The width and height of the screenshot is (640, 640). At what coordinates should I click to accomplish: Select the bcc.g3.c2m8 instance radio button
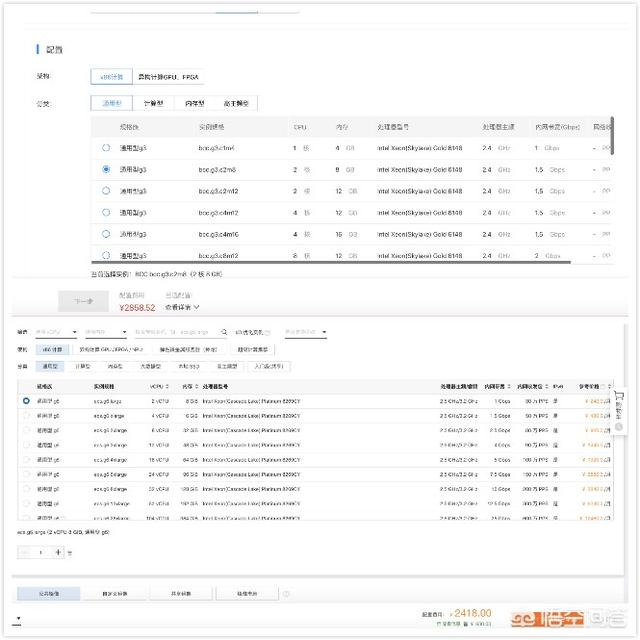pyautogui.click(x=106, y=169)
